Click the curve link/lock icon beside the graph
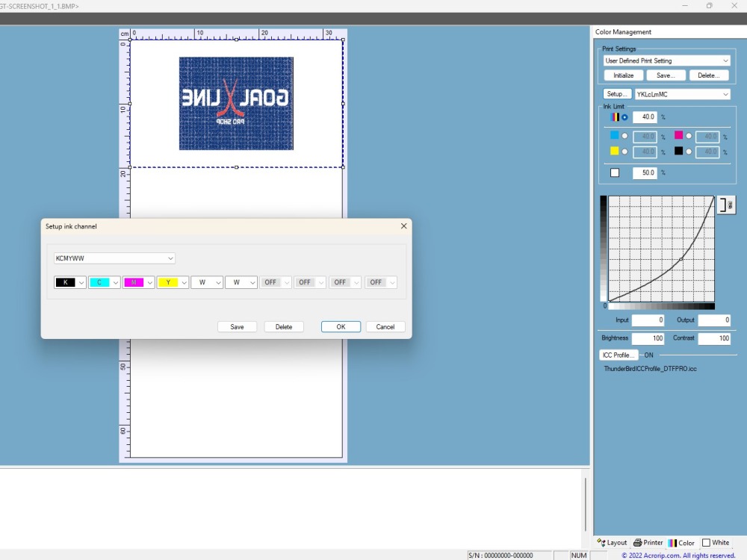 726,205
